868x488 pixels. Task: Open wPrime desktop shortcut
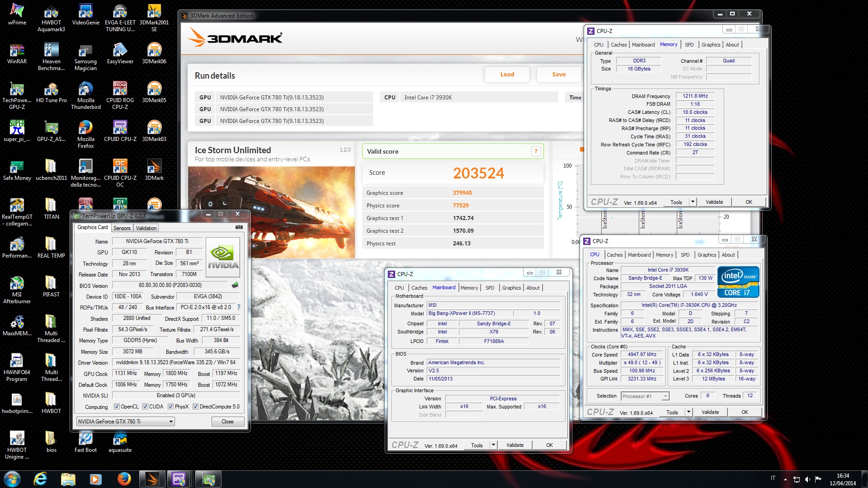pyautogui.click(x=17, y=15)
